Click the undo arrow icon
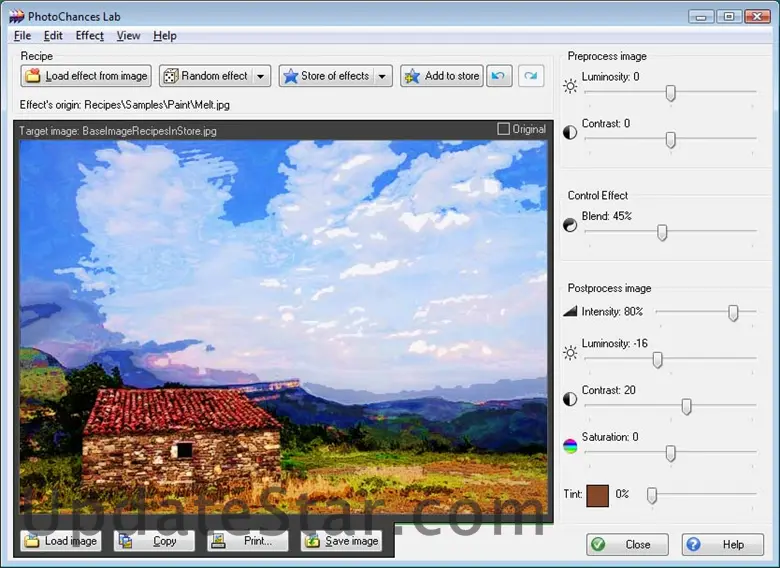Image resolution: width=780 pixels, height=568 pixels. point(501,76)
